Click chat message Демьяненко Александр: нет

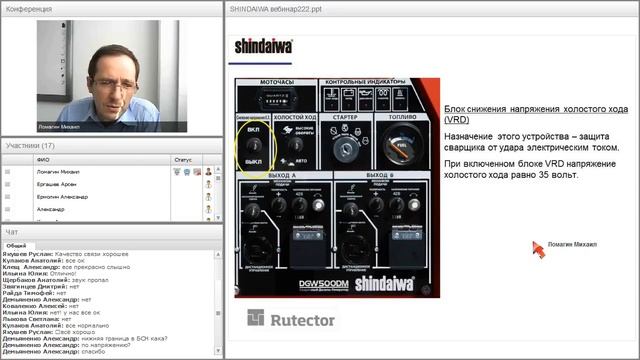tap(47, 300)
